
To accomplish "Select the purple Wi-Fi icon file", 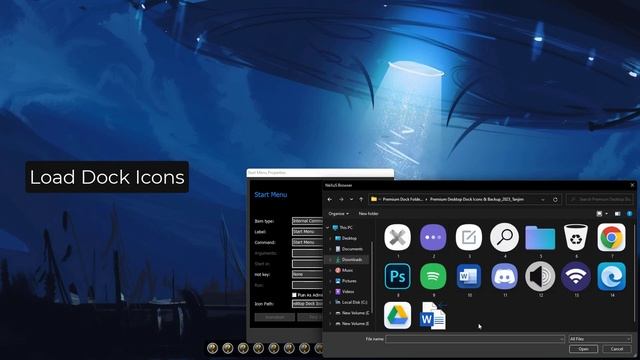I will (576, 276).
